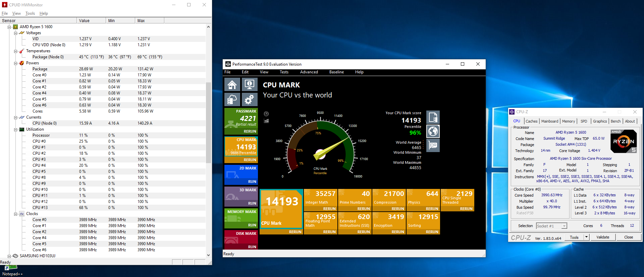Open the Tools dropdown arrow in CPU-Z
The height and width of the screenshot is (277, 644).
click(x=586, y=237)
